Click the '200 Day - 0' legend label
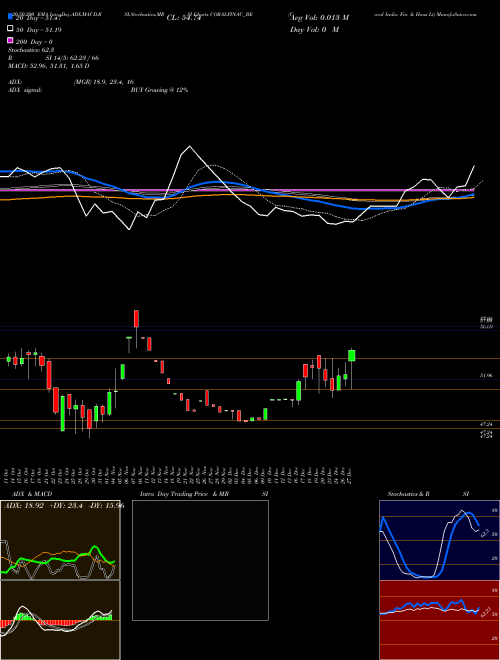This screenshot has height=660, width=500. pos(35,41)
